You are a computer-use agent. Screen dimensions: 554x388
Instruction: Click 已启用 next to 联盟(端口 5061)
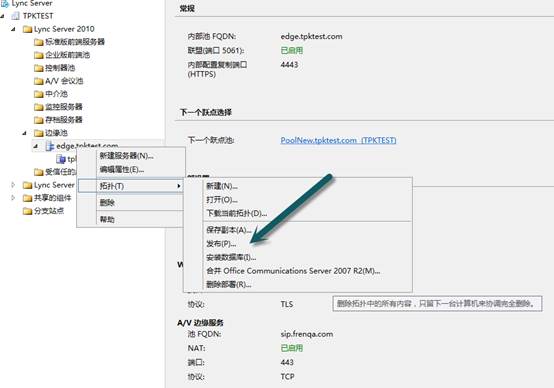[x=292, y=51]
